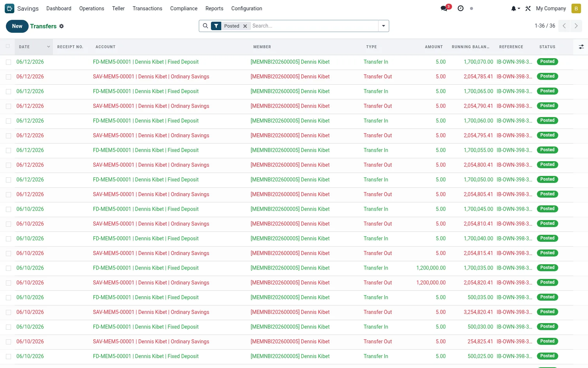Image resolution: width=588 pixels, height=368 pixels.
Task: Go to next page of records
Action: point(576,26)
